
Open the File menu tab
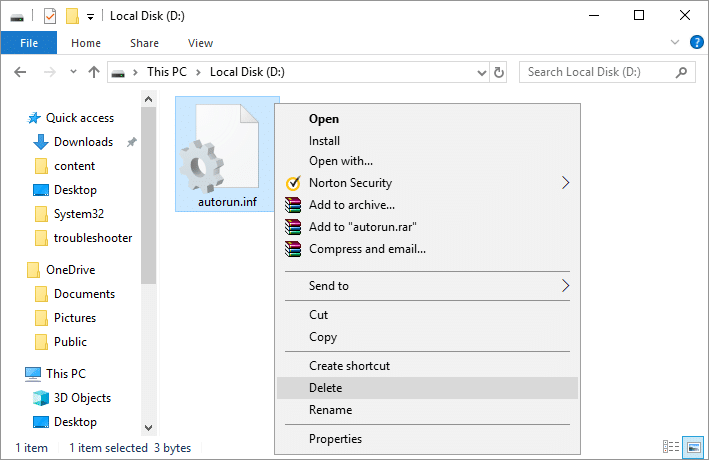coord(29,43)
